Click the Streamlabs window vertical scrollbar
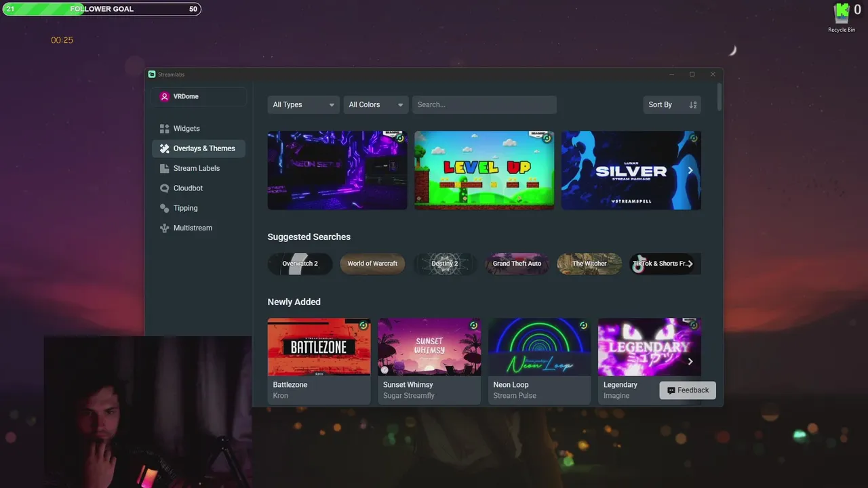 (x=719, y=98)
